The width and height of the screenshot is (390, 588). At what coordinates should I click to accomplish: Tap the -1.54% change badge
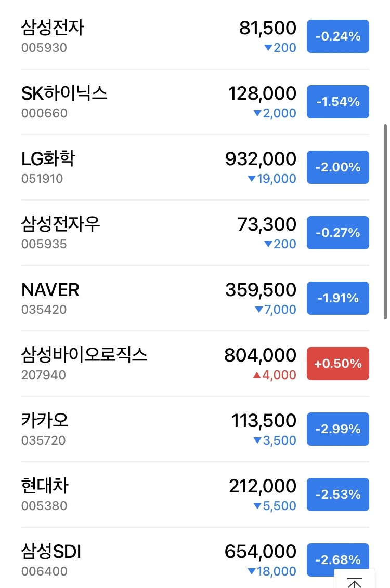(338, 102)
